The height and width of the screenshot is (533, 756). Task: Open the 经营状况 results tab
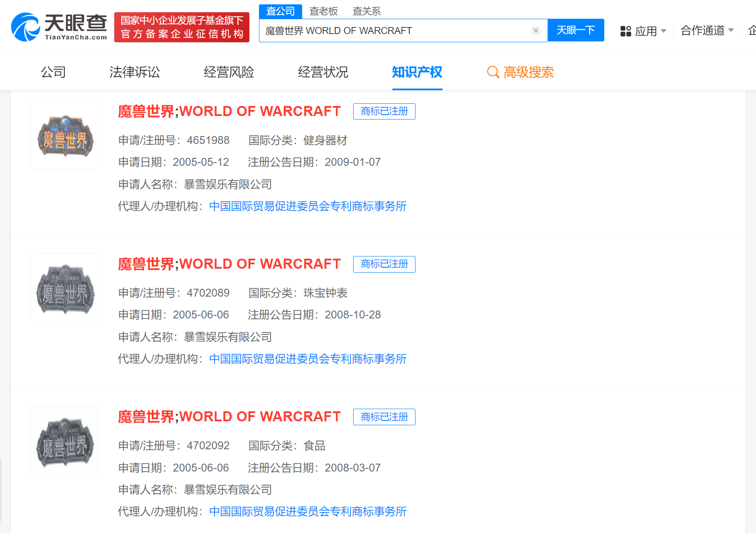323,72
